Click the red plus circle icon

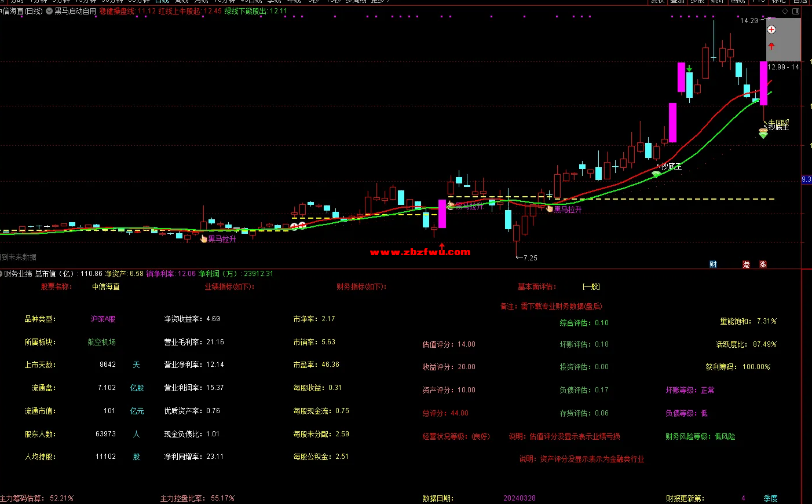(771, 30)
